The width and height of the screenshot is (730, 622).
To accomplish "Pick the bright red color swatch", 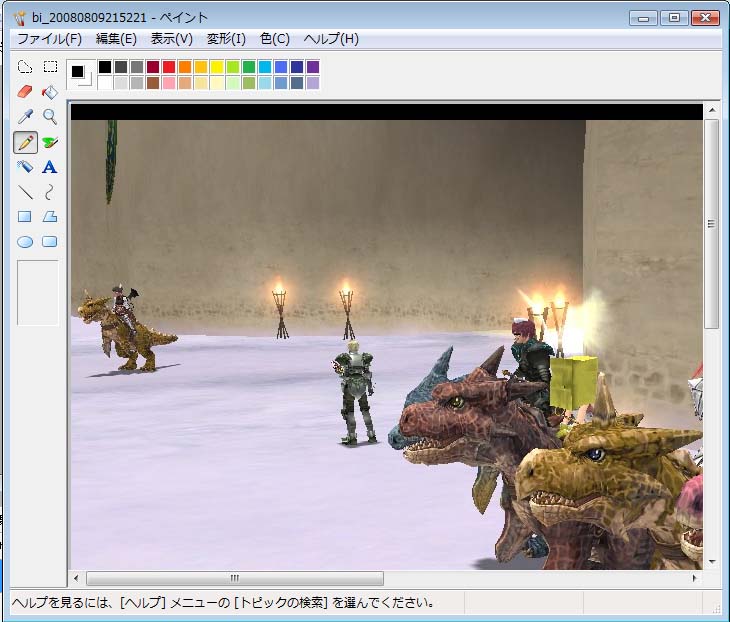I will tap(169, 67).
